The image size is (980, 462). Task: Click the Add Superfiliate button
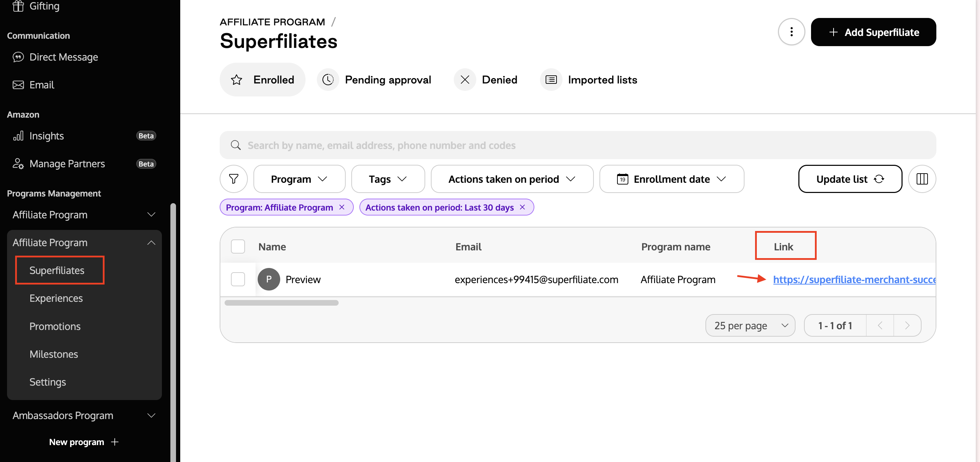[x=873, y=32]
